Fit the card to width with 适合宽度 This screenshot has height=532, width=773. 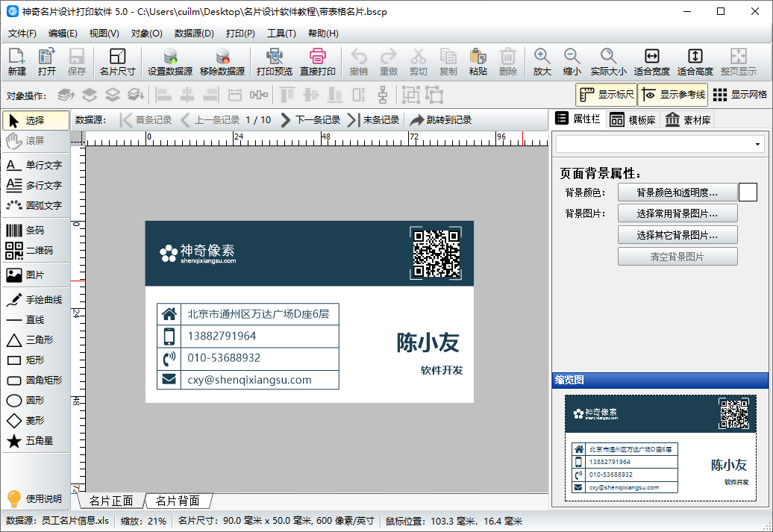651,62
